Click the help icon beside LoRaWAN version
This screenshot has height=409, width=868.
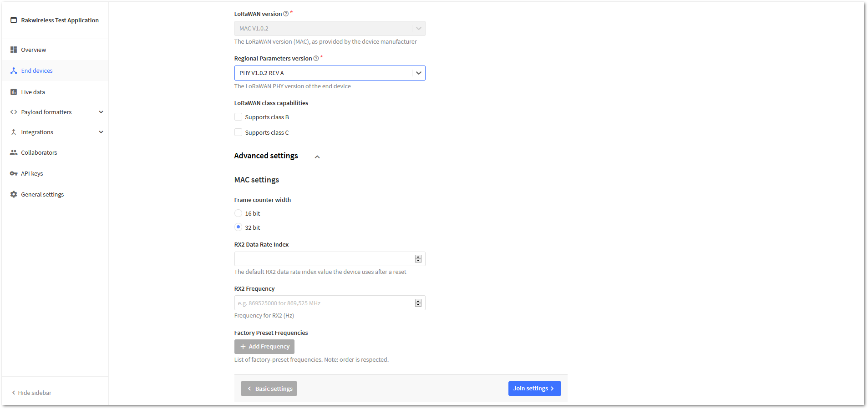286,14
